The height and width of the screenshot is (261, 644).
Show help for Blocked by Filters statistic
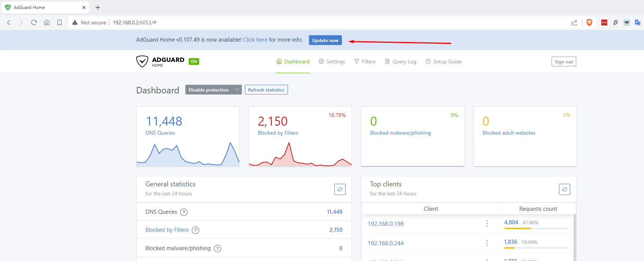(x=195, y=230)
